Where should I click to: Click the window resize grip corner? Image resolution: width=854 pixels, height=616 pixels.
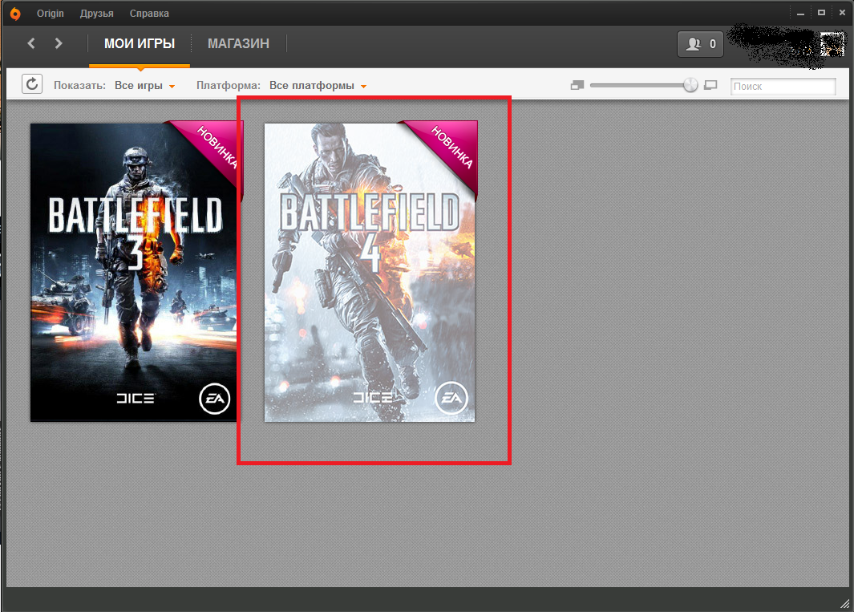(844, 603)
